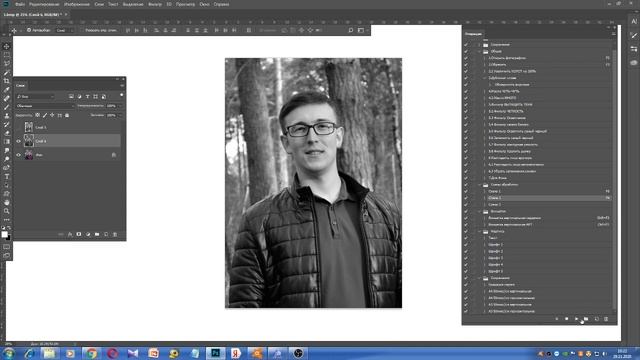Screen dimensions: 640x360
Task: Select the Eraser tool
Action: (x=7, y=133)
